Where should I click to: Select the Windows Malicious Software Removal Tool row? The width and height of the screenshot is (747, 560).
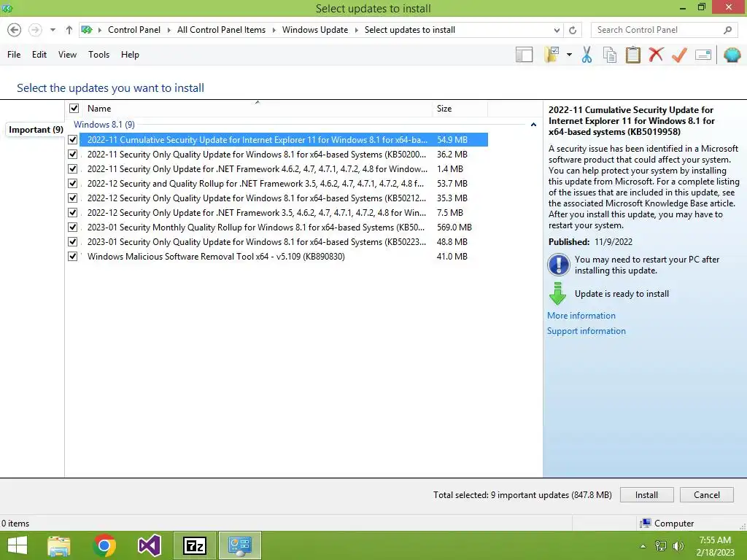[284, 256]
